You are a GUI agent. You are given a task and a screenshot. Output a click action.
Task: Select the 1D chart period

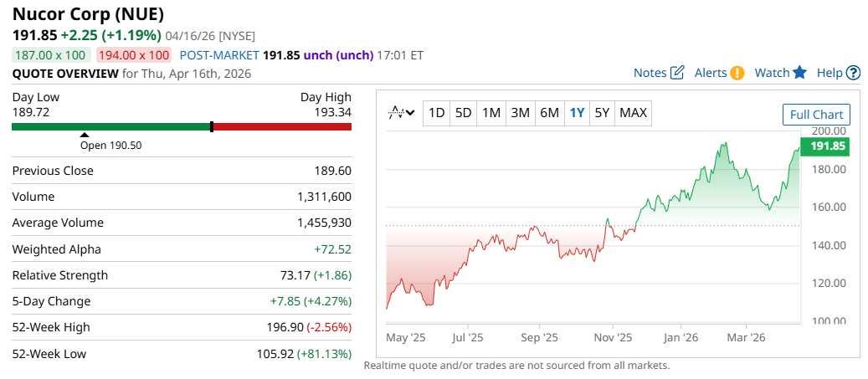coord(436,113)
